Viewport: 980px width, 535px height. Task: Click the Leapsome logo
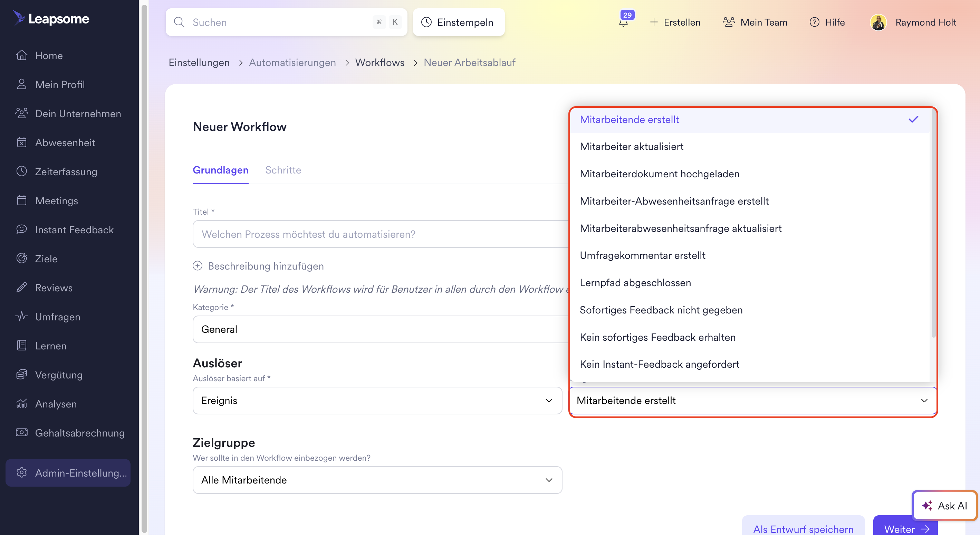(51, 18)
